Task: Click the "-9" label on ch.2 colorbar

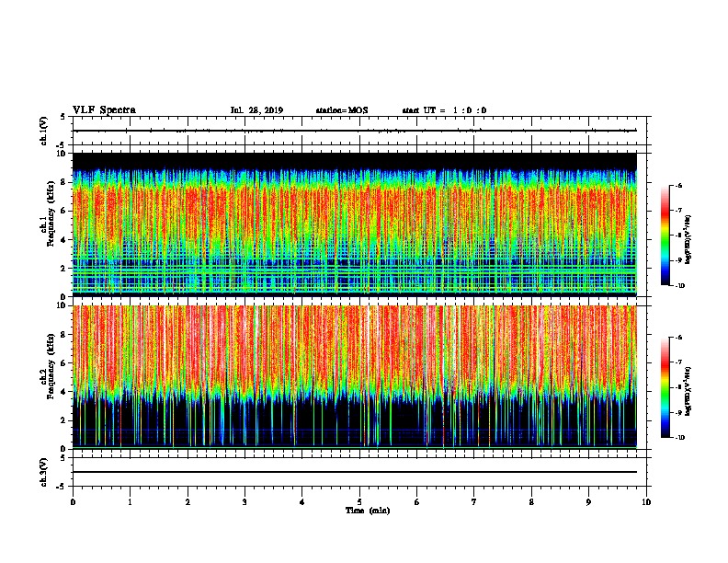Action: click(678, 412)
